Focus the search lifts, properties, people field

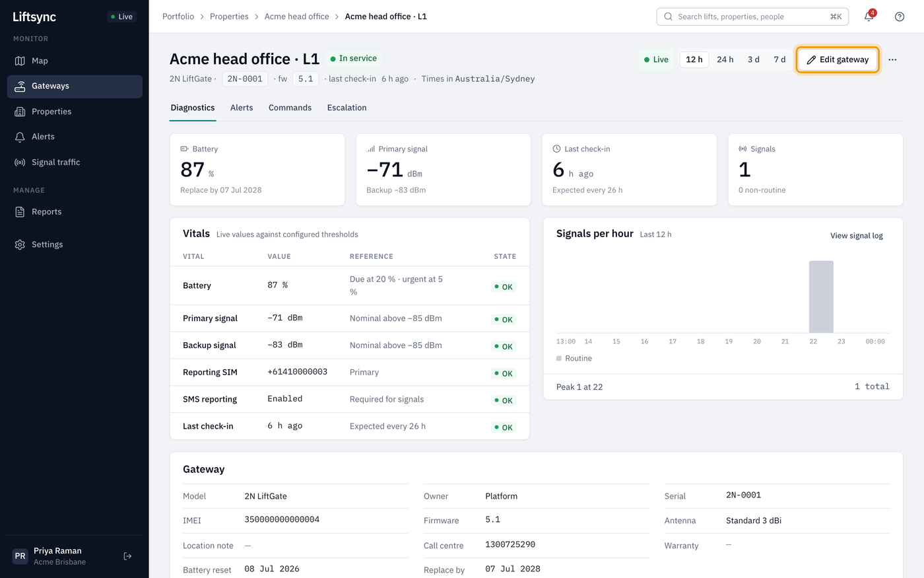[752, 17]
